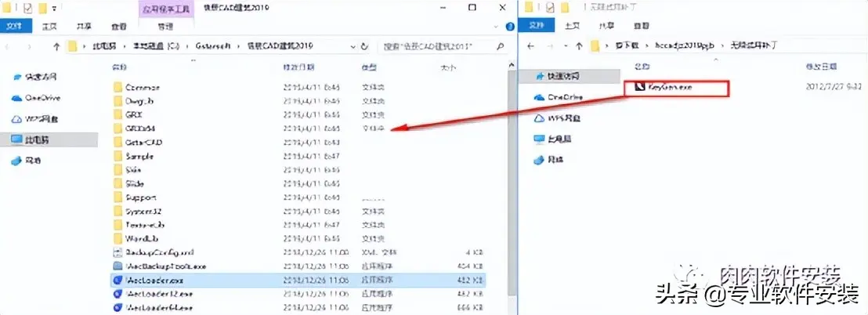Screen dimensions: 868x315
Task: Open quick access toolbar dropdown in left window
Action: (54, 9)
